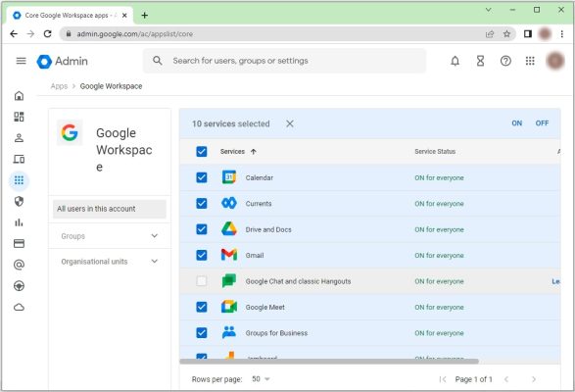Click the Currents app icon
Image resolution: width=575 pixels, height=392 pixels.
229,203
